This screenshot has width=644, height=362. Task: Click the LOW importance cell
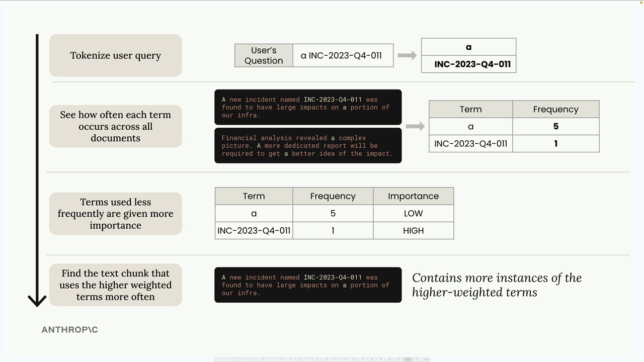(x=413, y=214)
